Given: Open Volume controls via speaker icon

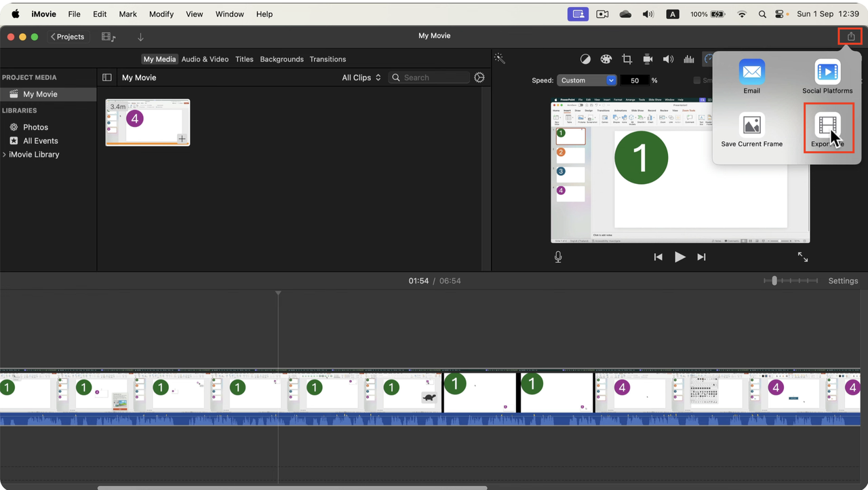Looking at the screenshot, I should (x=668, y=58).
